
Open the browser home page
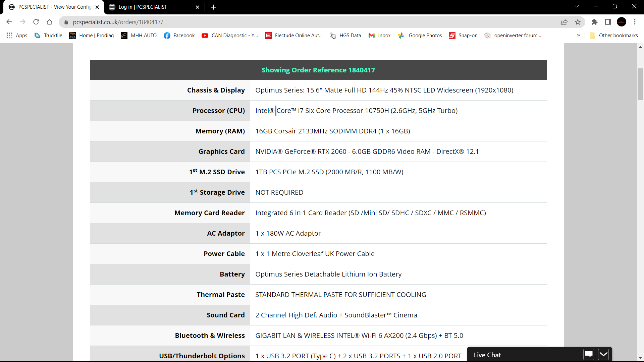pyautogui.click(x=50, y=22)
